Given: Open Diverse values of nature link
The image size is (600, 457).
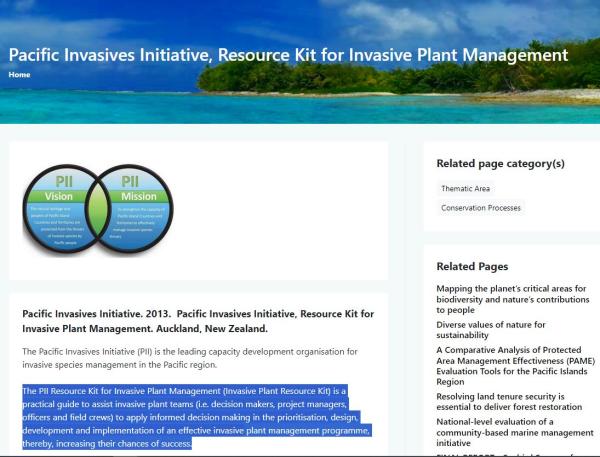Looking at the screenshot, I should click(491, 330).
